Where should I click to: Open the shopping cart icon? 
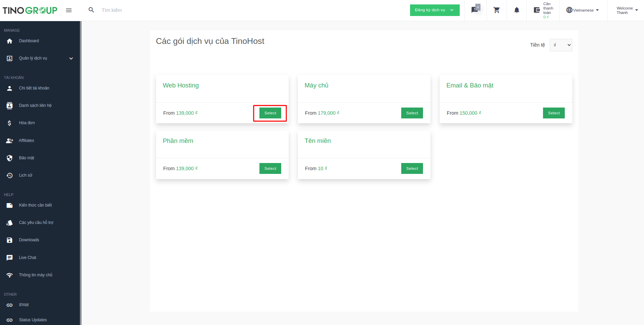496,10
